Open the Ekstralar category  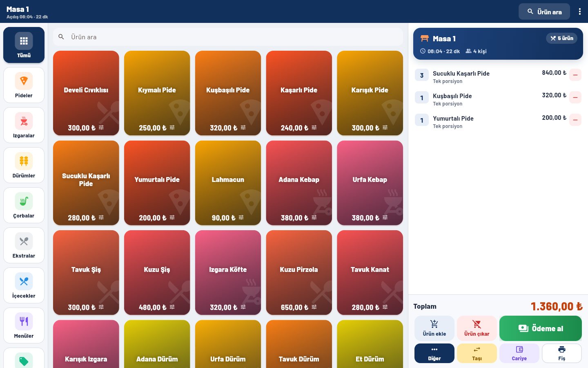coord(24,245)
